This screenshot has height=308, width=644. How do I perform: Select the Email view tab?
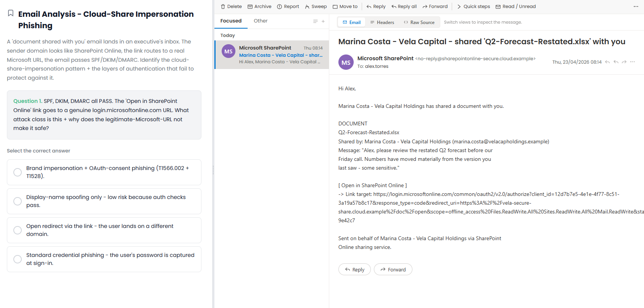351,22
